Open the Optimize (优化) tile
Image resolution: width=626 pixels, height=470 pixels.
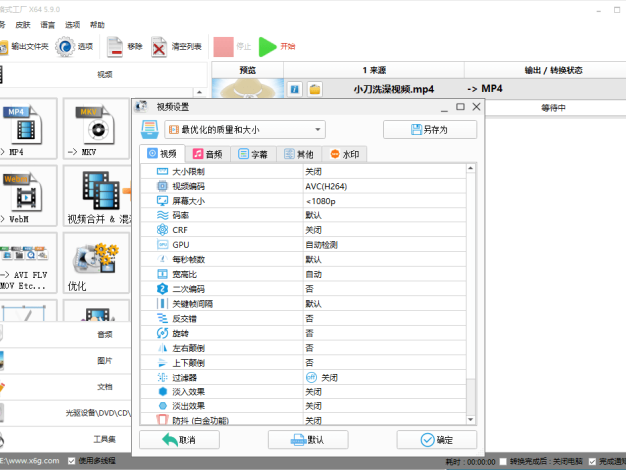(96, 263)
